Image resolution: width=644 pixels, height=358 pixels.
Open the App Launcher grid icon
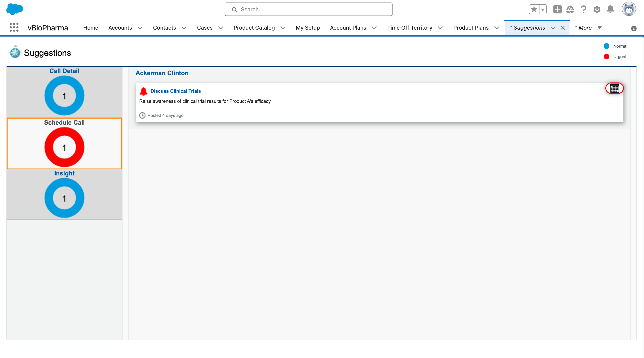14,27
